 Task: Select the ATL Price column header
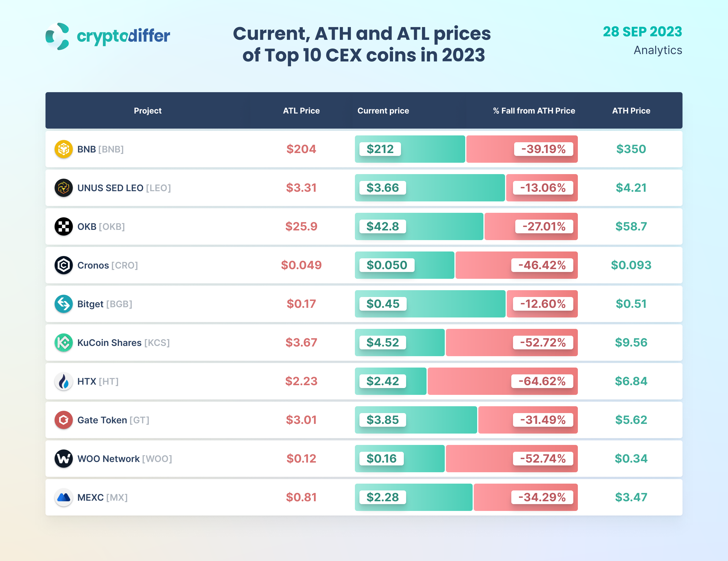click(x=301, y=111)
